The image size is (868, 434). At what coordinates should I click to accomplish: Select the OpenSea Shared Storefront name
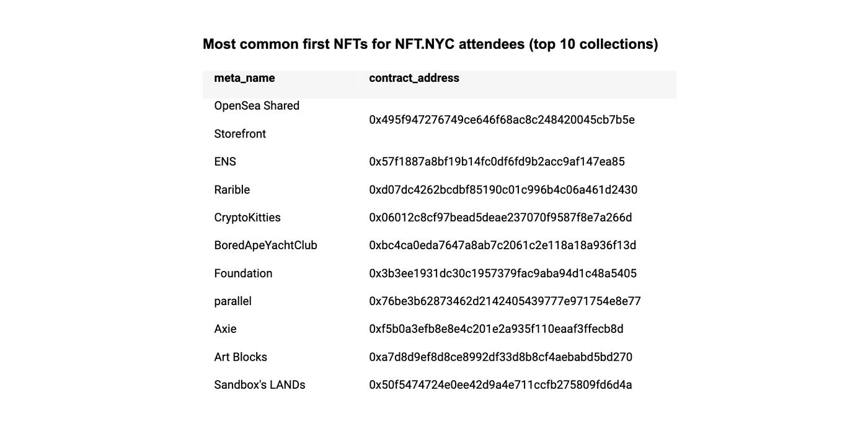[x=257, y=120]
